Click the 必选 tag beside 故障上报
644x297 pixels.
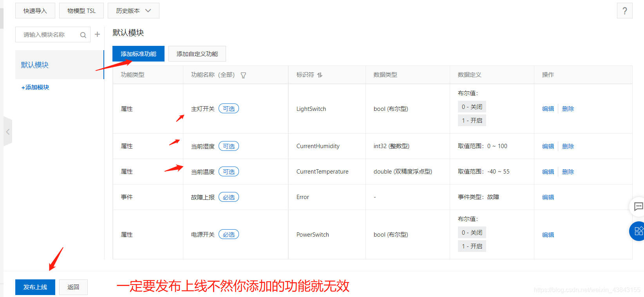(x=229, y=197)
